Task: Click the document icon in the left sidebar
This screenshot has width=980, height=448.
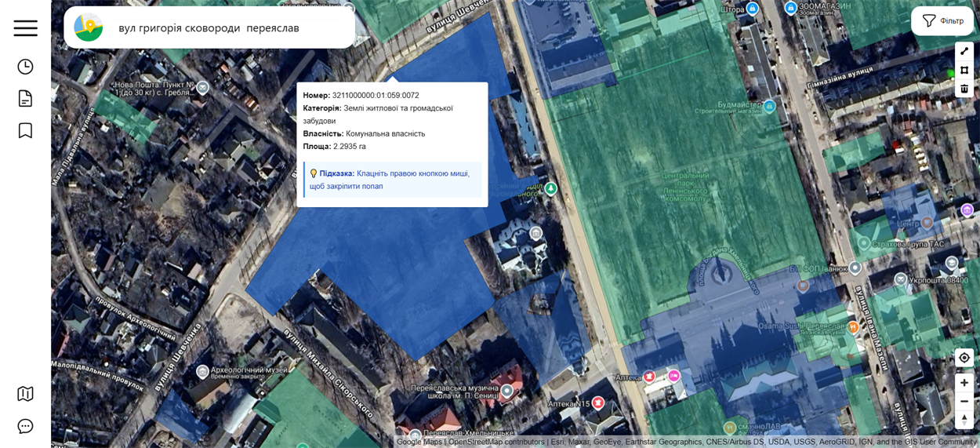Action: tap(25, 98)
